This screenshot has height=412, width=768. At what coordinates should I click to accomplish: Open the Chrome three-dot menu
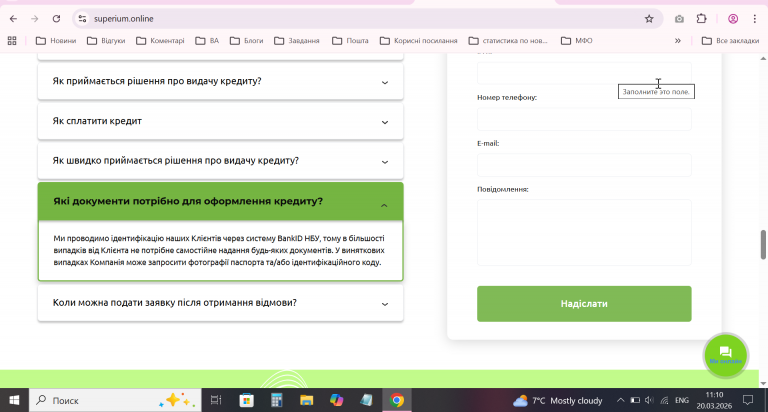point(754,19)
